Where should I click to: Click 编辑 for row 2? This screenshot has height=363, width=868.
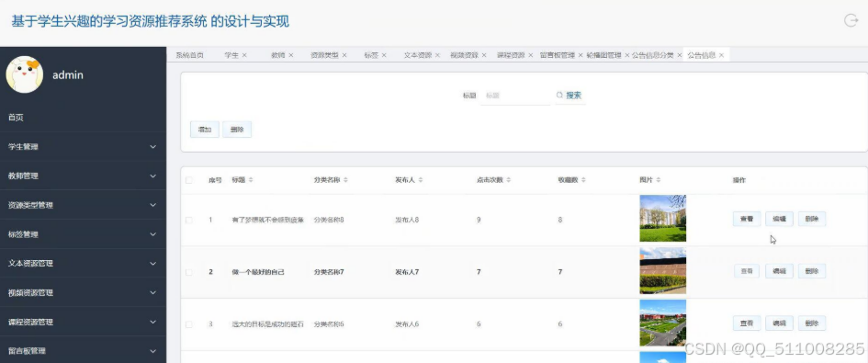(x=780, y=271)
